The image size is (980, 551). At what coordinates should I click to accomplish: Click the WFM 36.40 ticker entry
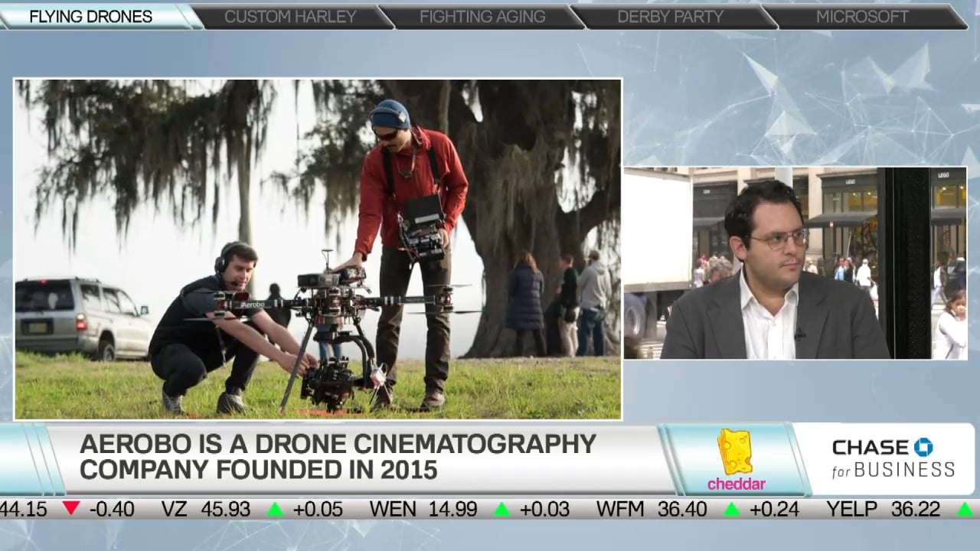pyautogui.click(x=652, y=509)
